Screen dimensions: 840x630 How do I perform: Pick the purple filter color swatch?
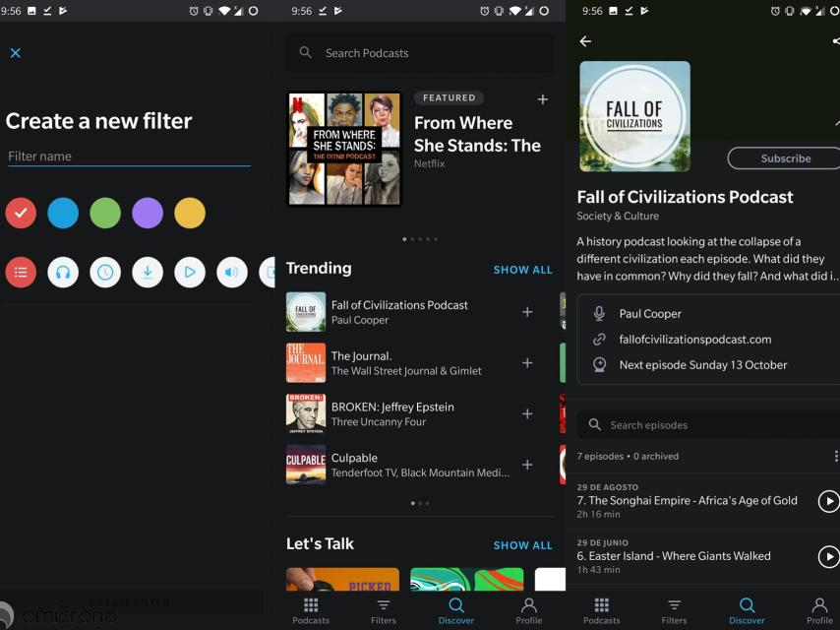click(148, 213)
